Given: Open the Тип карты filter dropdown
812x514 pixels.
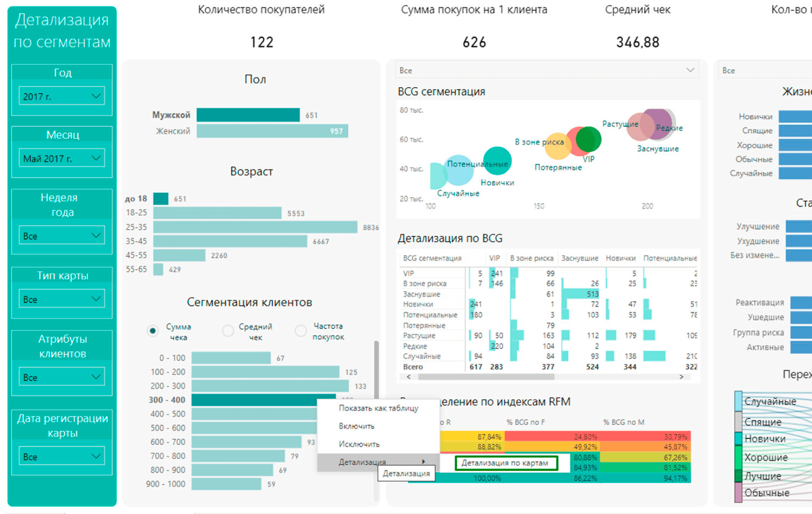Looking at the screenshot, I should [62, 299].
